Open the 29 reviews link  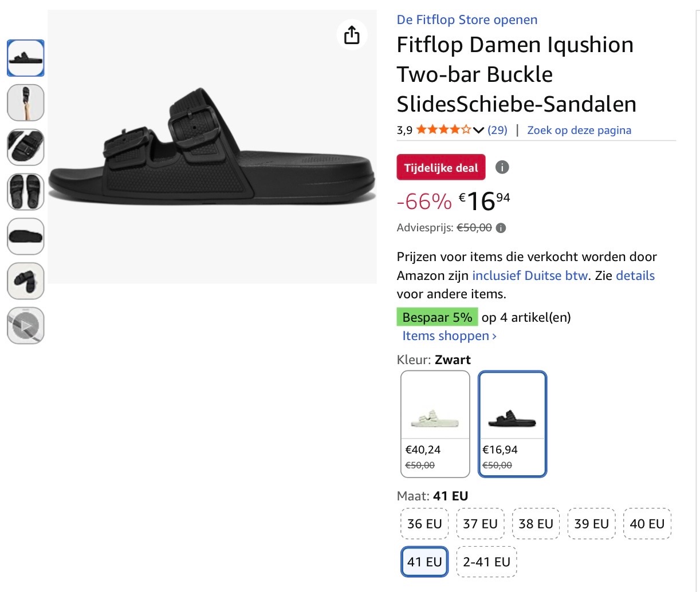click(x=497, y=130)
